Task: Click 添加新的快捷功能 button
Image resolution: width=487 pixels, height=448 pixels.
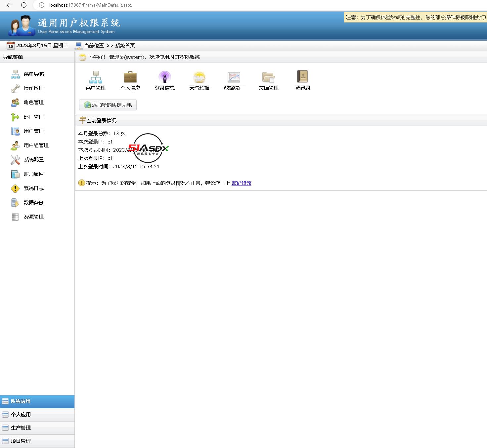Action: 108,105
